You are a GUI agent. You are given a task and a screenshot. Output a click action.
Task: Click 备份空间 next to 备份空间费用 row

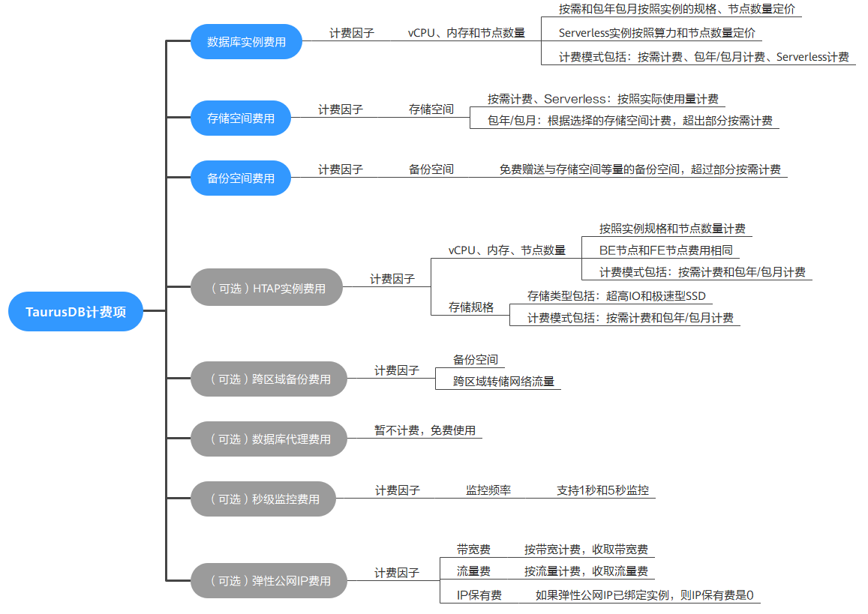click(431, 169)
